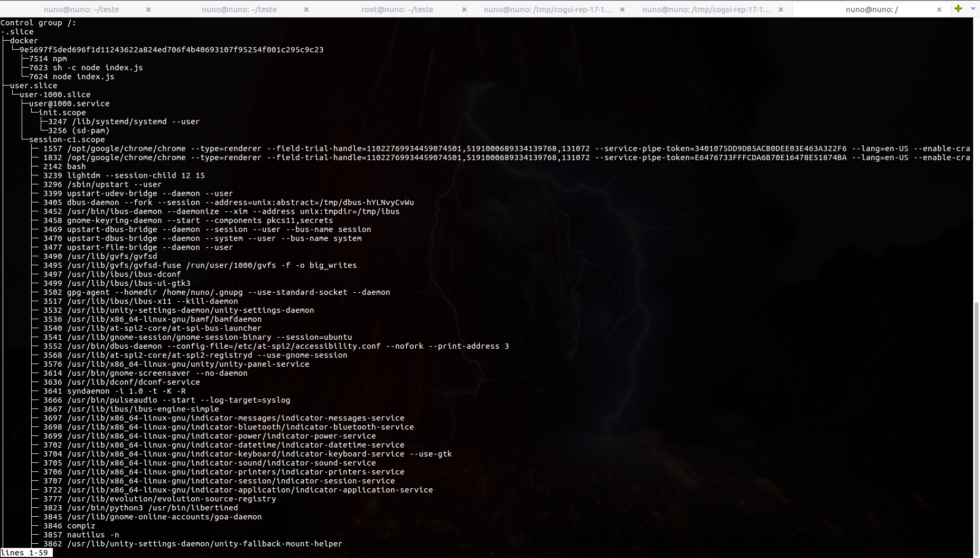Click the init.scope tree entry

[x=62, y=113]
